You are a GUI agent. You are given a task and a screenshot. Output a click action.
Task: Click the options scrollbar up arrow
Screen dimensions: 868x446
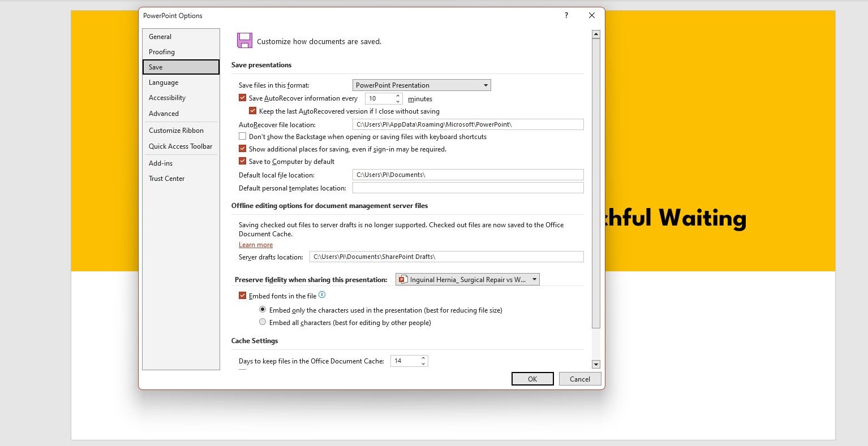tap(596, 34)
